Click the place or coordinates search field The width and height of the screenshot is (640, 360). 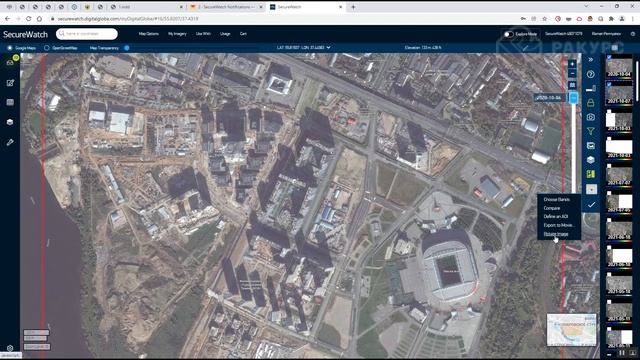click(87, 34)
